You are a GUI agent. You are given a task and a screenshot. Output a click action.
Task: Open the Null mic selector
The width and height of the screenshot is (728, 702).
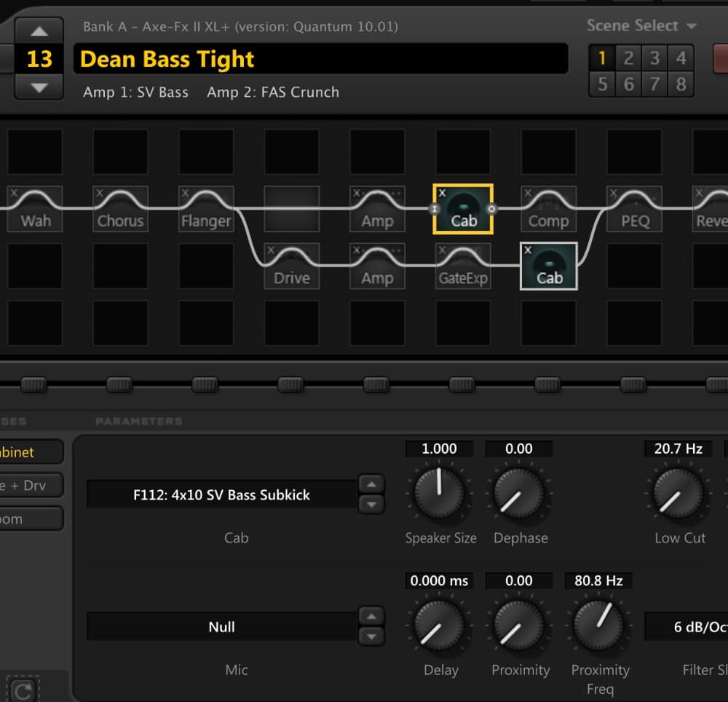[x=221, y=627]
